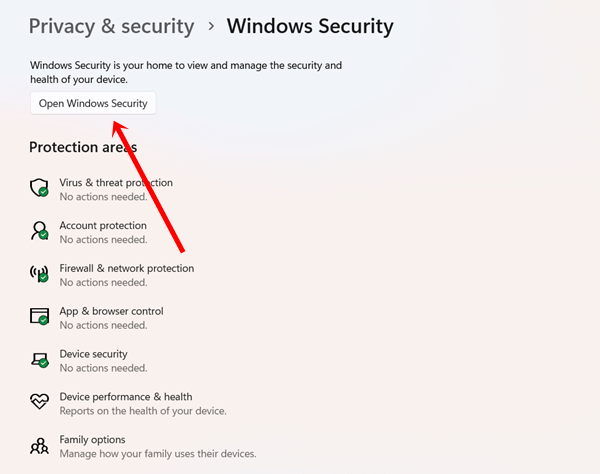Image resolution: width=600 pixels, height=474 pixels.
Task: Click the Protection areas section heading
Action: click(83, 147)
